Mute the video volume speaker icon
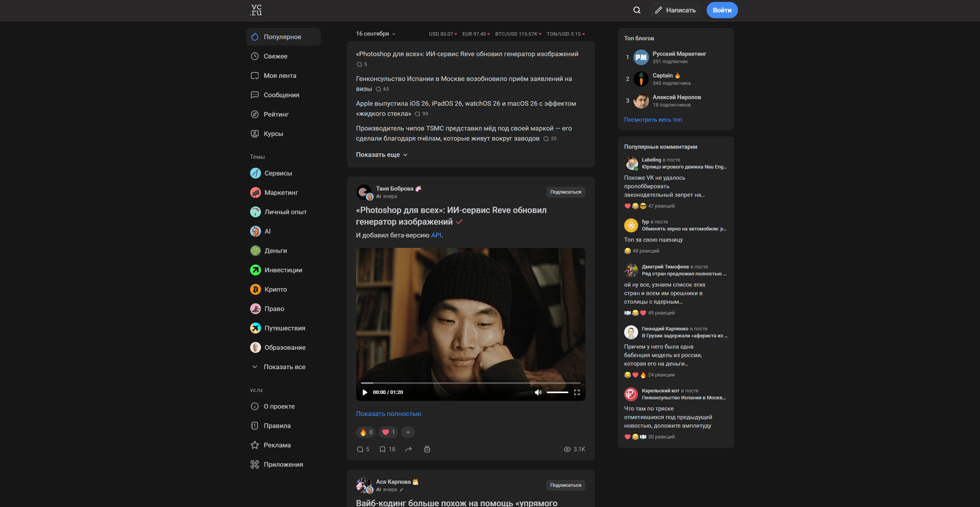The width and height of the screenshot is (980, 507). tap(538, 392)
